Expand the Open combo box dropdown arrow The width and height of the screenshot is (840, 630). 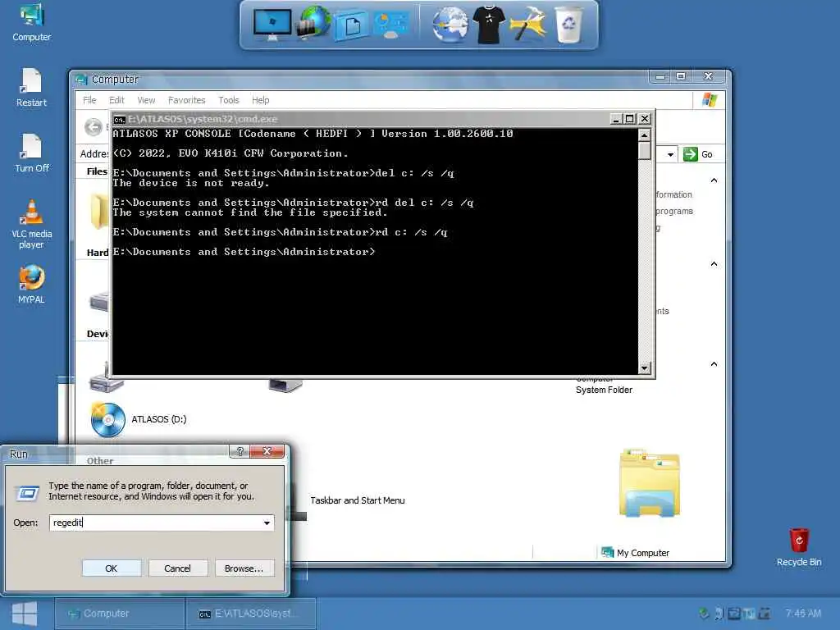click(267, 523)
